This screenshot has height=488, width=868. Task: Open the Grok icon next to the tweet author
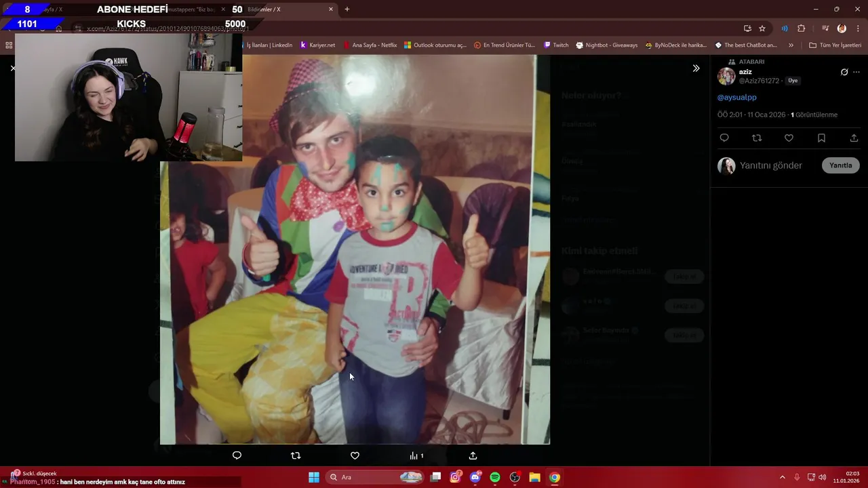pyautogui.click(x=844, y=72)
